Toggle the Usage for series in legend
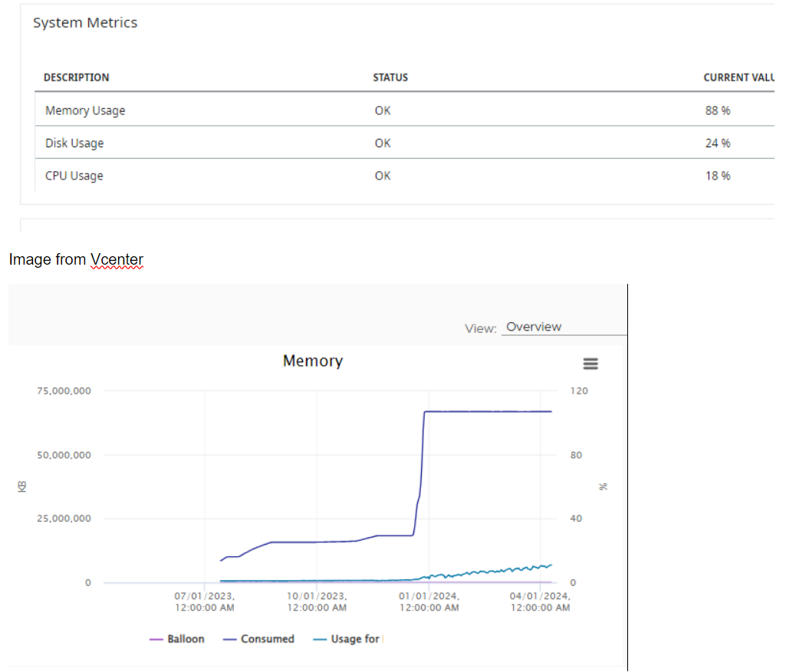Screen dimensions: 796x672 [356, 639]
